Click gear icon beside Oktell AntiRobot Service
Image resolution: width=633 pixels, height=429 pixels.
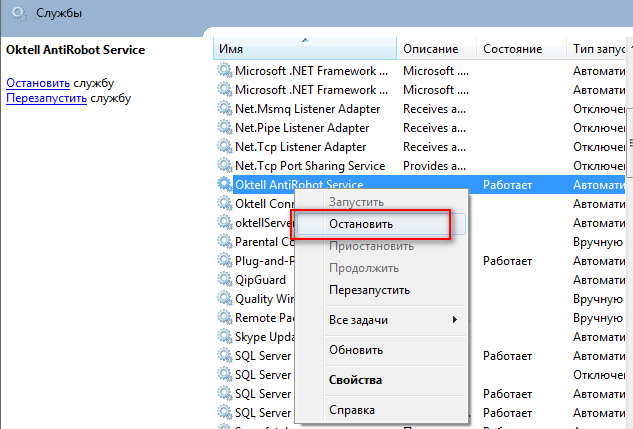click(224, 185)
